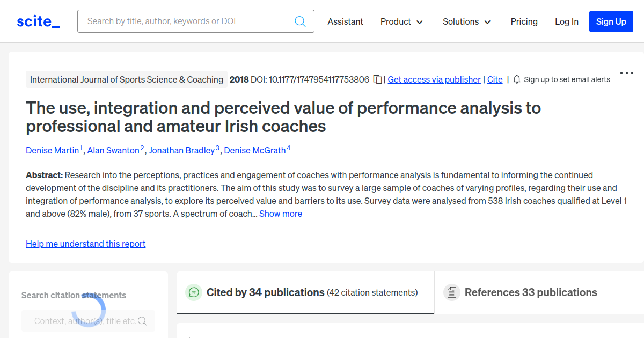Open Help me understand this report

click(x=85, y=244)
